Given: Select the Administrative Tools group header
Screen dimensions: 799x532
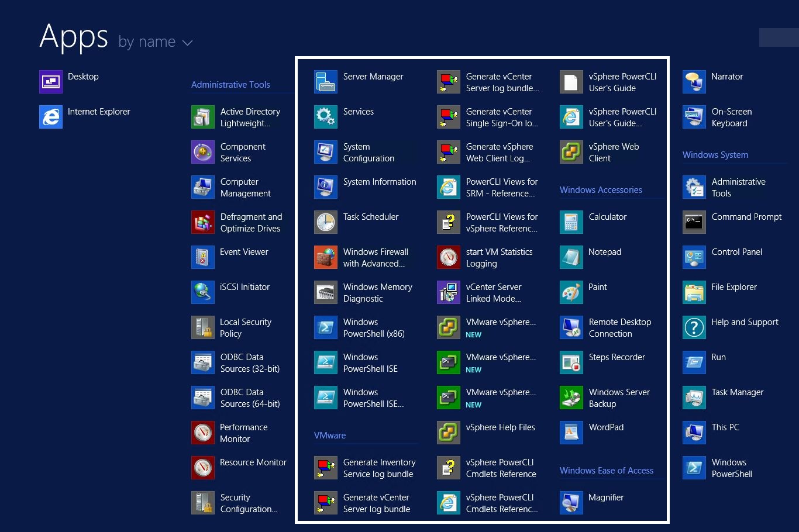Looking at the screenshot, I should [x=230, y=85].
